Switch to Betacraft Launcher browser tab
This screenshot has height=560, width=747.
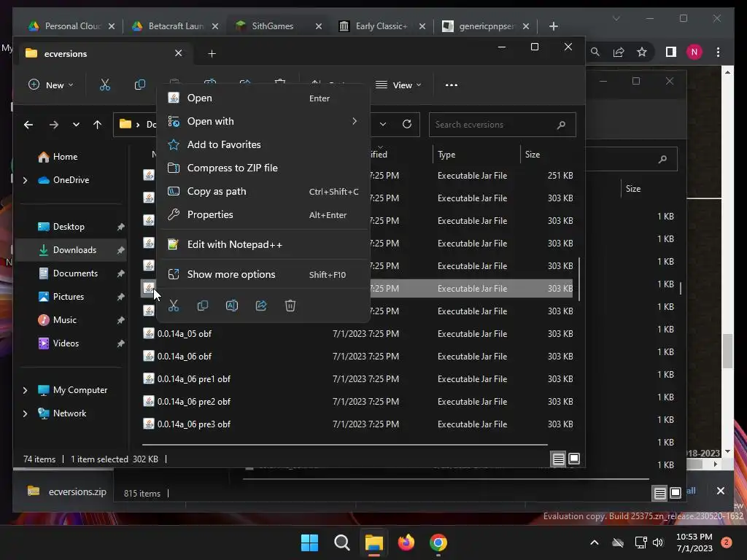pos(176,26)
